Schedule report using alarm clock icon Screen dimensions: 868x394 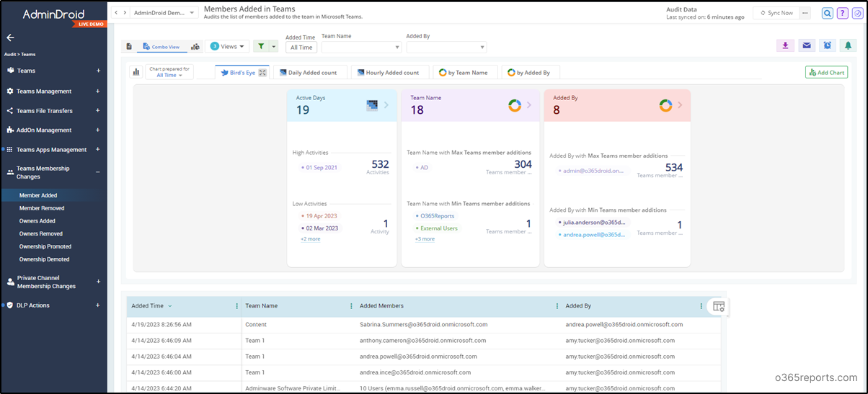point(828,45)
